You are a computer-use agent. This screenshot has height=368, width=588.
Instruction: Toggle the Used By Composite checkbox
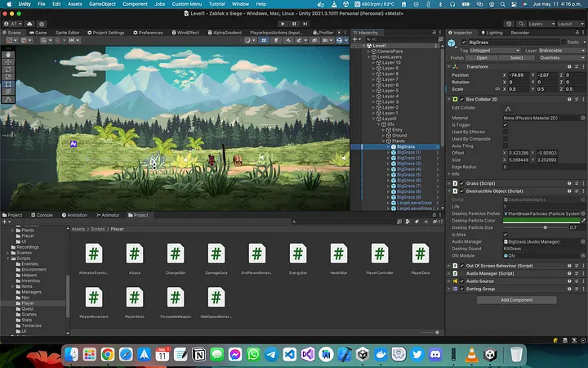pyautogui.click(x=506, y=139)
